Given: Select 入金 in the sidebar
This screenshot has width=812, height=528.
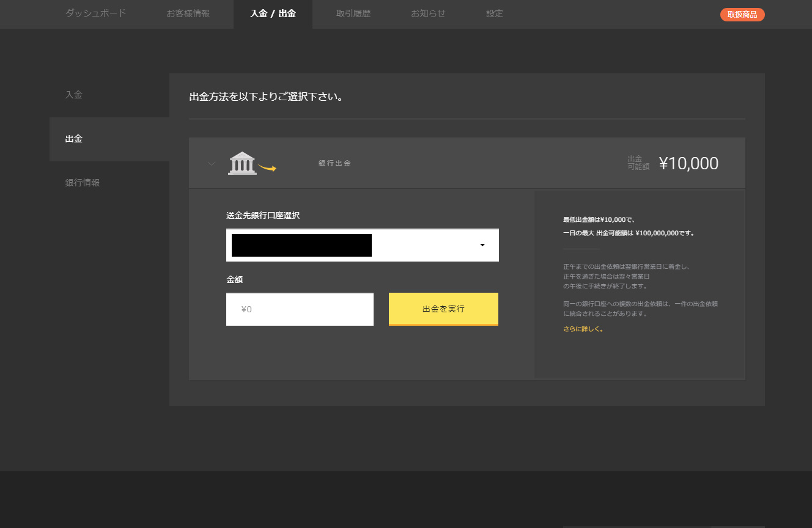Looking at the screenshot, I should pyautogui.click(x=74, y=95).
